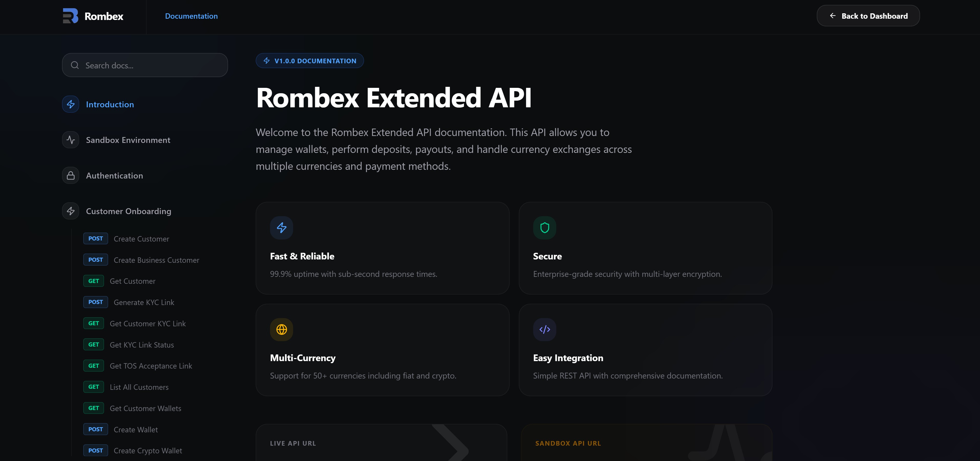Click the Introduction lightning bolt icon
The height and width of the screenshot is (461, 980).
[x=71, y=104]
